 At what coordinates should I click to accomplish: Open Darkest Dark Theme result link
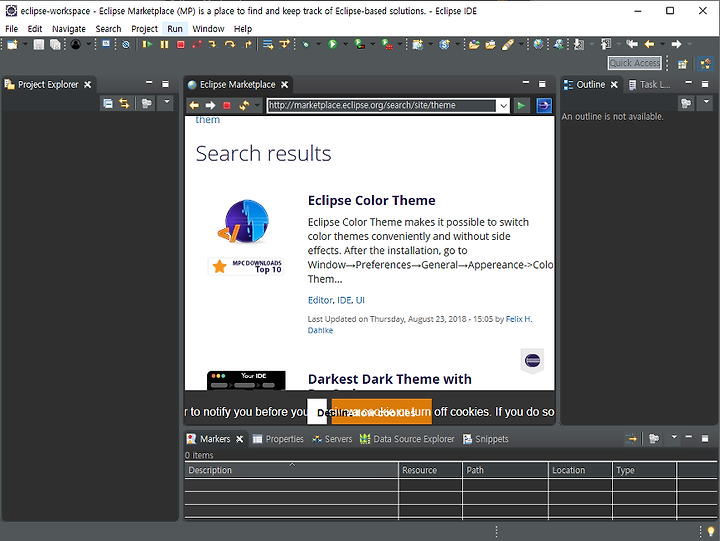[x=389, y=380]
